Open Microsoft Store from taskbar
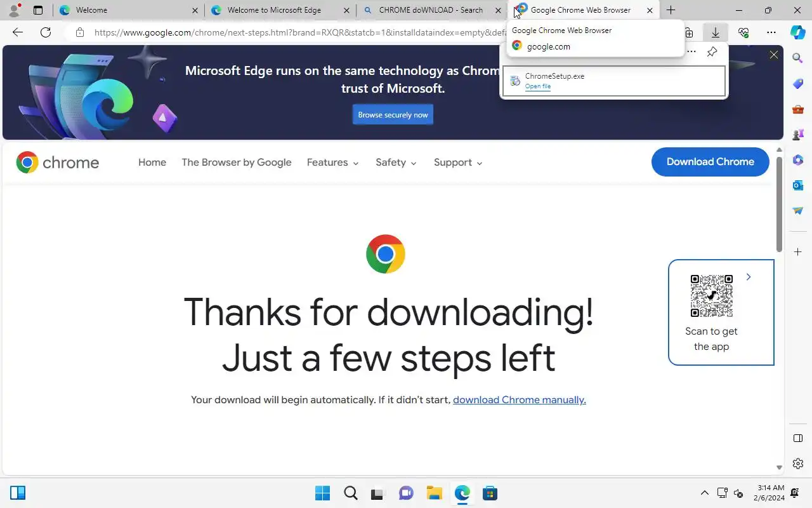Screen dimensions: 812x508 tap(490, 493)
